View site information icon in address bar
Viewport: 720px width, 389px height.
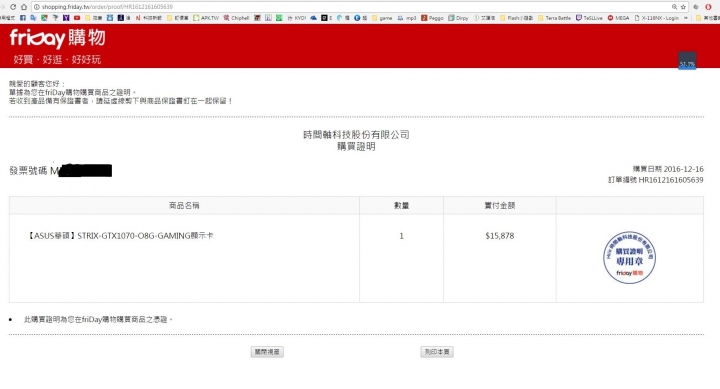click(37, 7)
